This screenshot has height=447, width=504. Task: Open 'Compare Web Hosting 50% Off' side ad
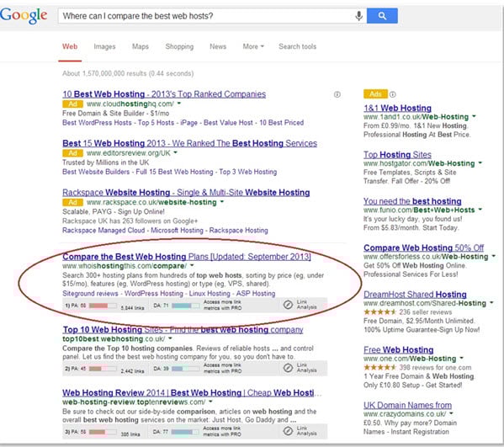tap(423, 248)
